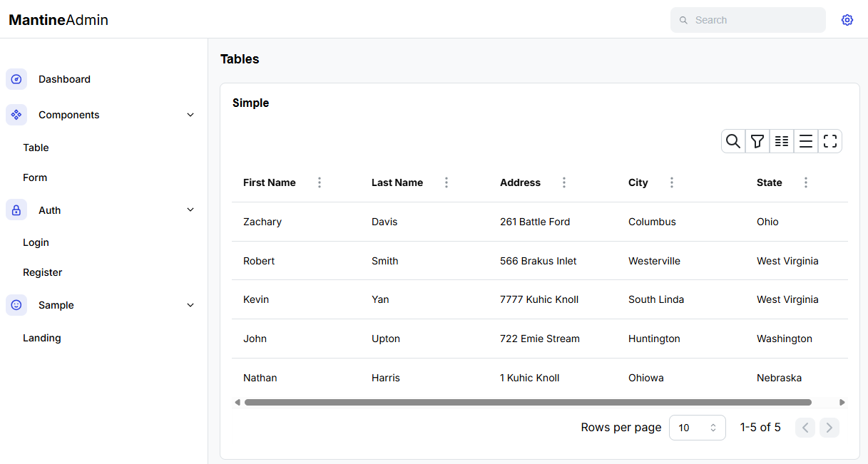Open the settings gear icon
The height and width of the screenshot is (464, 868).
tap(847, 20)
